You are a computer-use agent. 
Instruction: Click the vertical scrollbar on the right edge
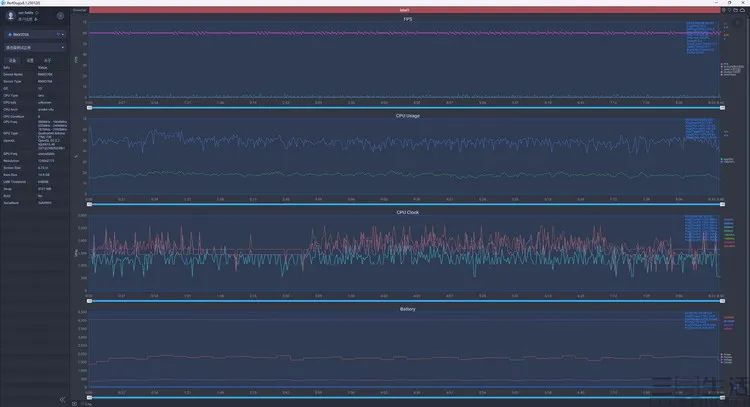(x=748, y=206)
